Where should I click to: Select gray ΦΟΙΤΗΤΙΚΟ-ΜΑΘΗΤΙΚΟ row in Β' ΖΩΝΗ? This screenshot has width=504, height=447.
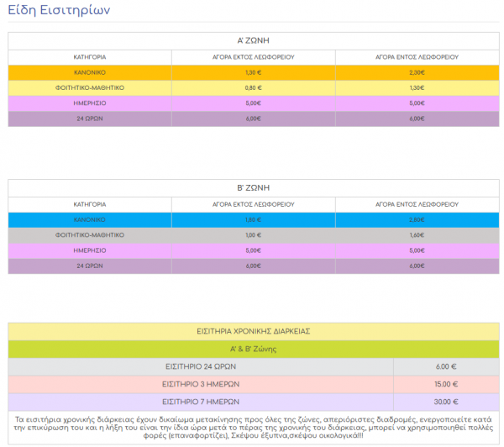254,235
